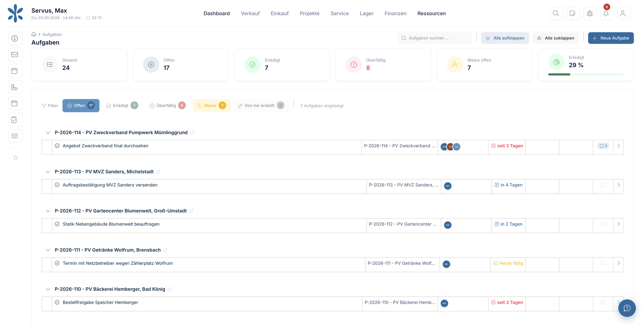Viewport: 644px width, 325px height.
Task: Open the search icon in top bar
Action: [556, 14]
